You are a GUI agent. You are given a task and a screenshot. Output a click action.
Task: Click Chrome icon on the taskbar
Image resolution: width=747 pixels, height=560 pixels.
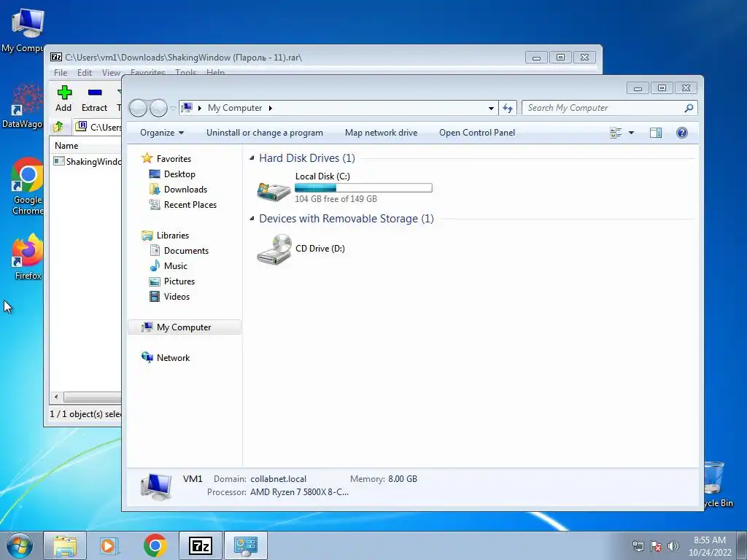155,545
